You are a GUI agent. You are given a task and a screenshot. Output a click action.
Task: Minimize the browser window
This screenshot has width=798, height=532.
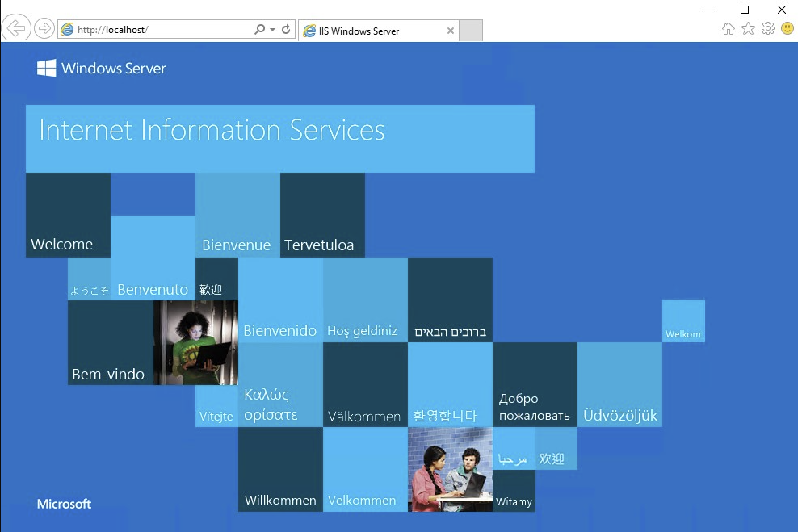708,10
